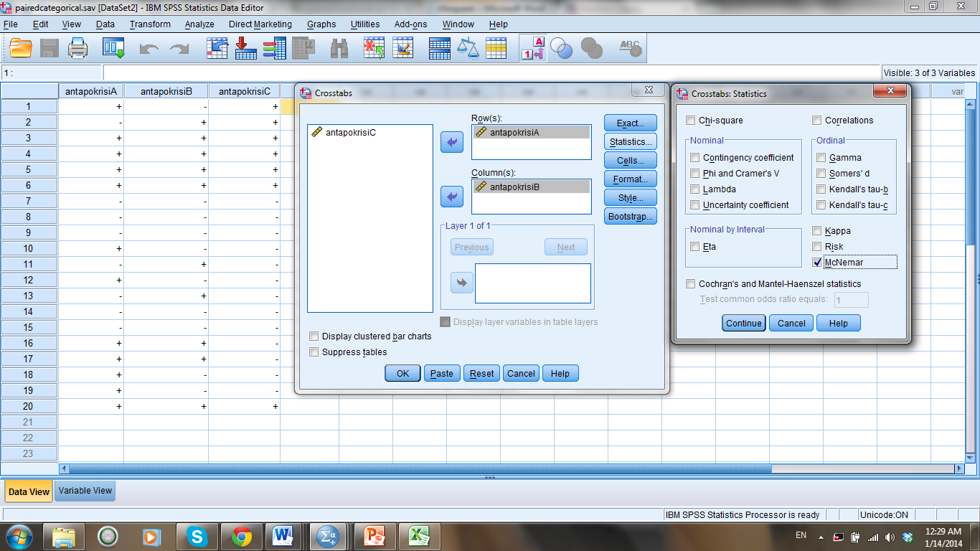The width and height of the screenshot is (980, 551).
Task: Click Continue in Crosstabs: Statistics dialog
Action: coord(744,324)
